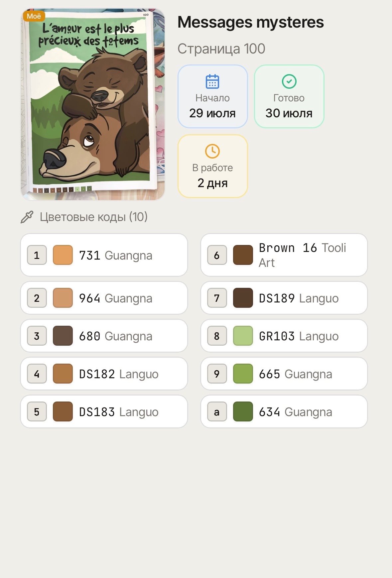Tap the Messages mysteres title

pos(251,22)
